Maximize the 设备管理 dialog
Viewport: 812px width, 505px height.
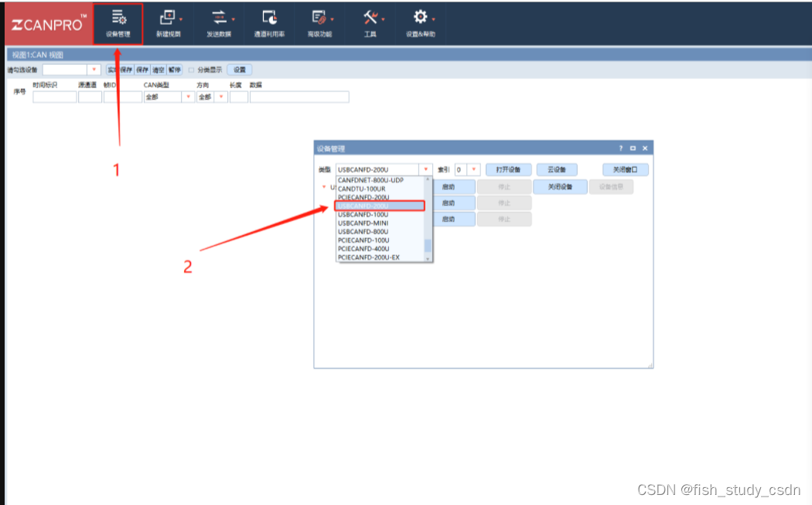click(633, 148)
